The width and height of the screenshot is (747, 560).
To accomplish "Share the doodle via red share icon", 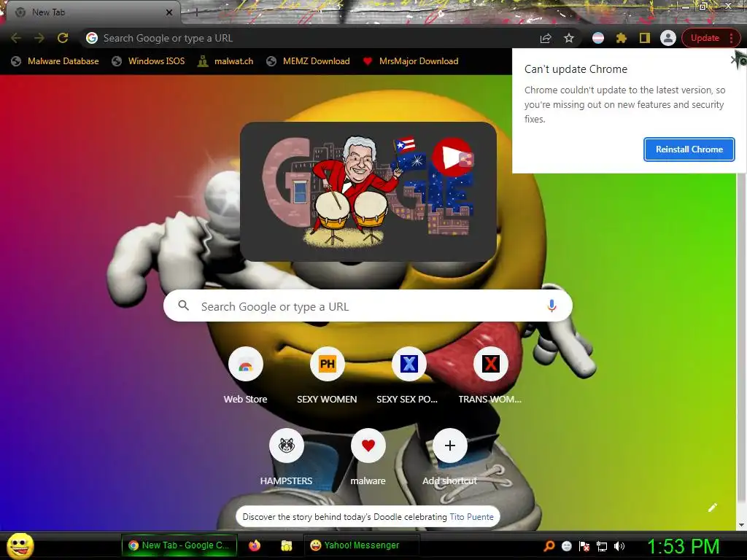I will pos(466,159).
